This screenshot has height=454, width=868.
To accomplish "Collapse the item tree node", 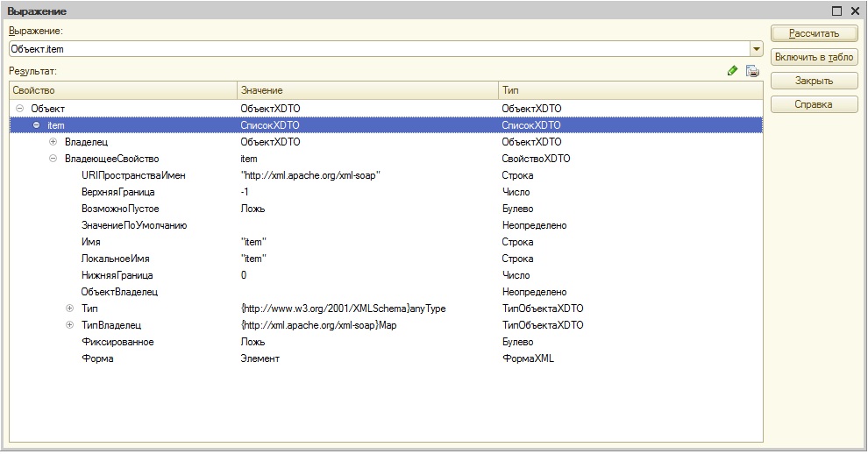I will 37,125.
